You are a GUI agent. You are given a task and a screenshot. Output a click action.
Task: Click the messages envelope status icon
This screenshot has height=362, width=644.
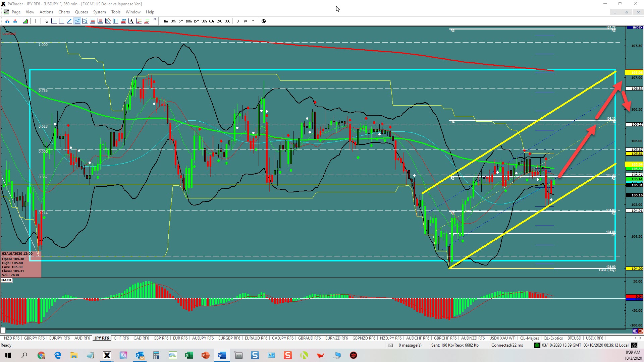click(390, 345)
